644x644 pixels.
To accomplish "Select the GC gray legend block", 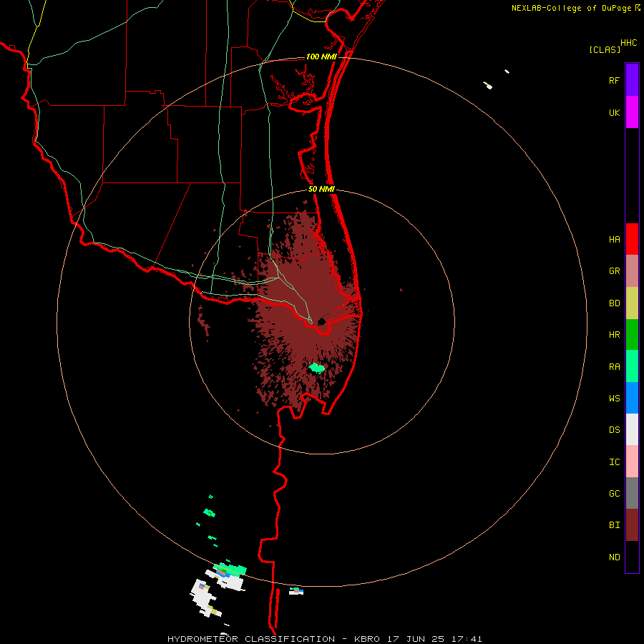I will click(x=632, y=493).
